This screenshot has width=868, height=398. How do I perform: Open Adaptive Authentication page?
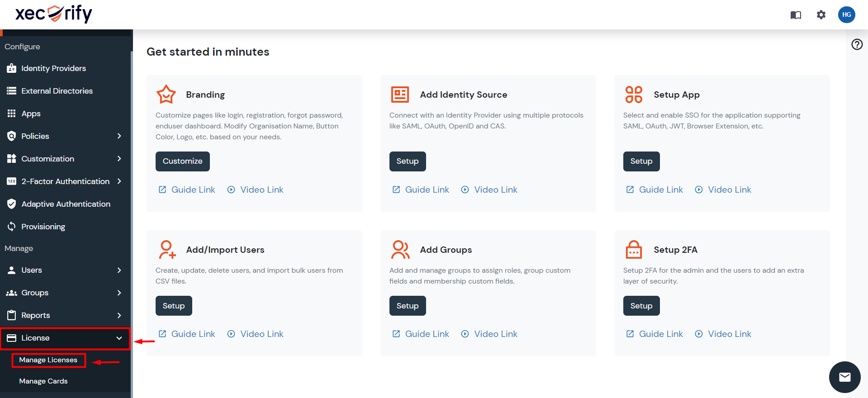click(65, 204)
